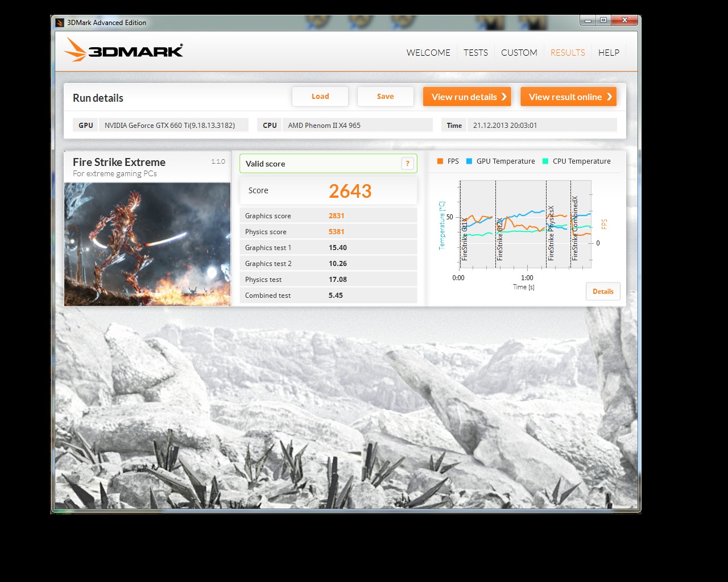
Task: Open chart Details button
Action: pos(603,292)
